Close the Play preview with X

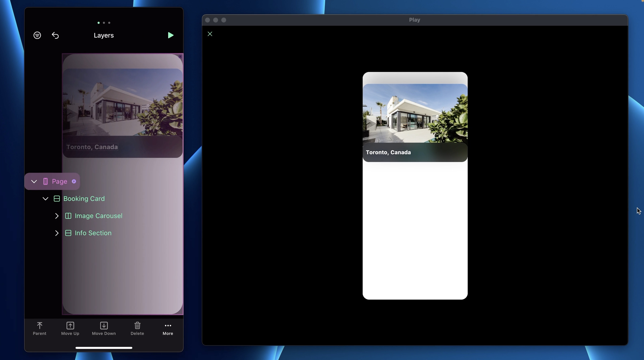coord(210,34)
